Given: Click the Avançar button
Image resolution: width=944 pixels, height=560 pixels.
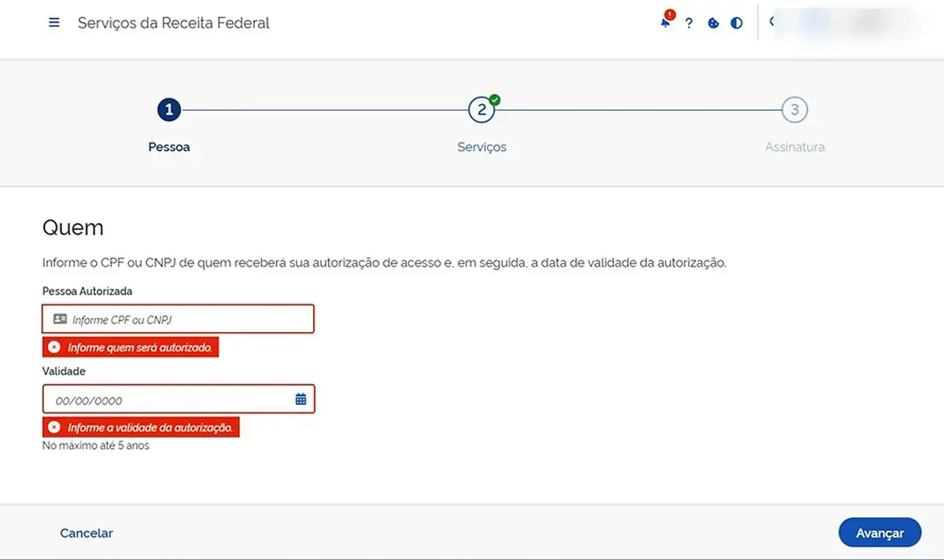Looking at the screenshot, I should tap(879, 532).
